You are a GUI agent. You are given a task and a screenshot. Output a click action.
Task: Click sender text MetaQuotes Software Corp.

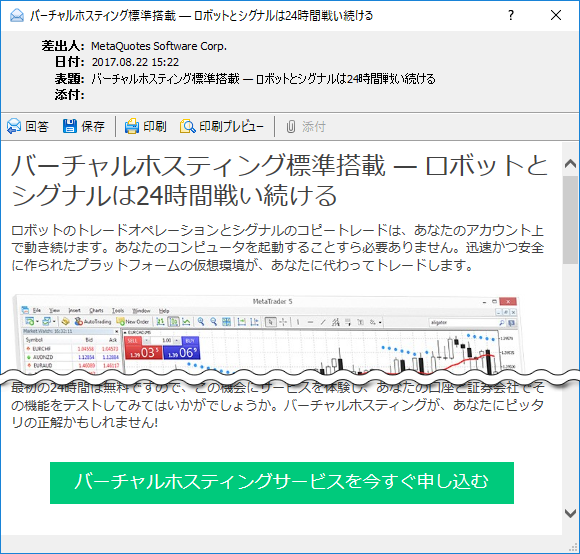(x=159, y=46)
